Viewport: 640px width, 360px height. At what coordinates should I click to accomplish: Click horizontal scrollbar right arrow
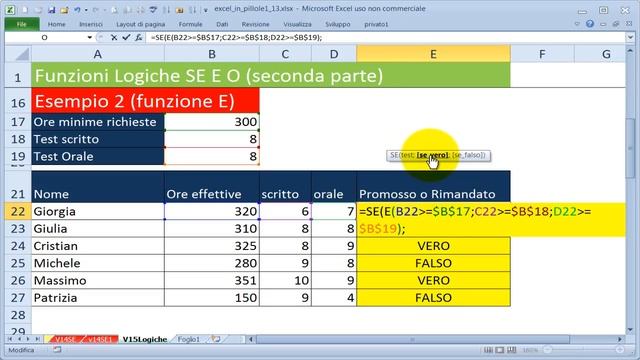click(x=620, y=339)
